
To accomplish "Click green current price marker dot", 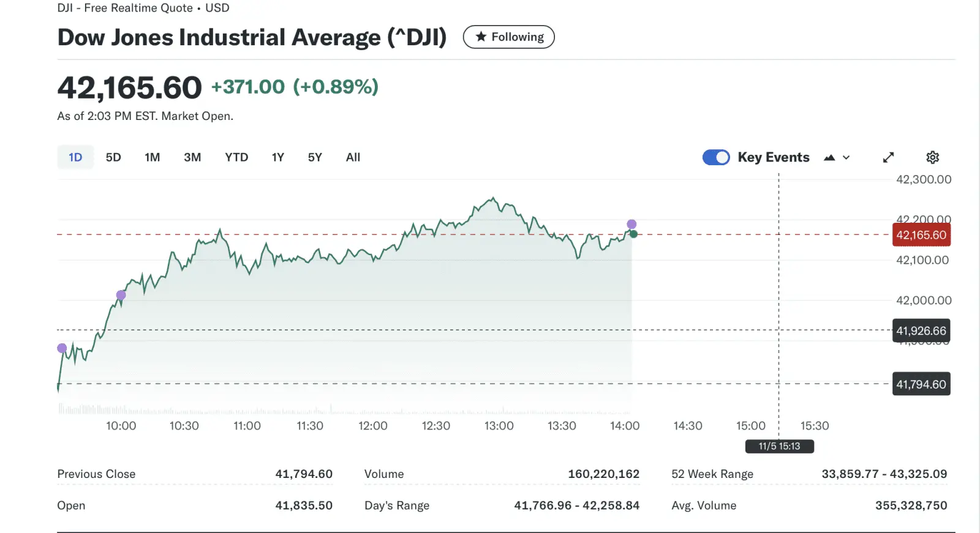I will [x=633, y=234].
